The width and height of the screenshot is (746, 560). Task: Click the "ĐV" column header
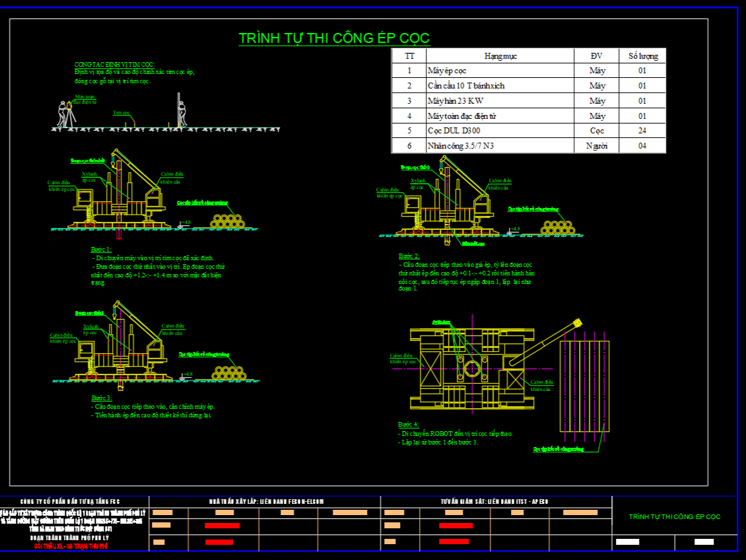coord(597,56)
